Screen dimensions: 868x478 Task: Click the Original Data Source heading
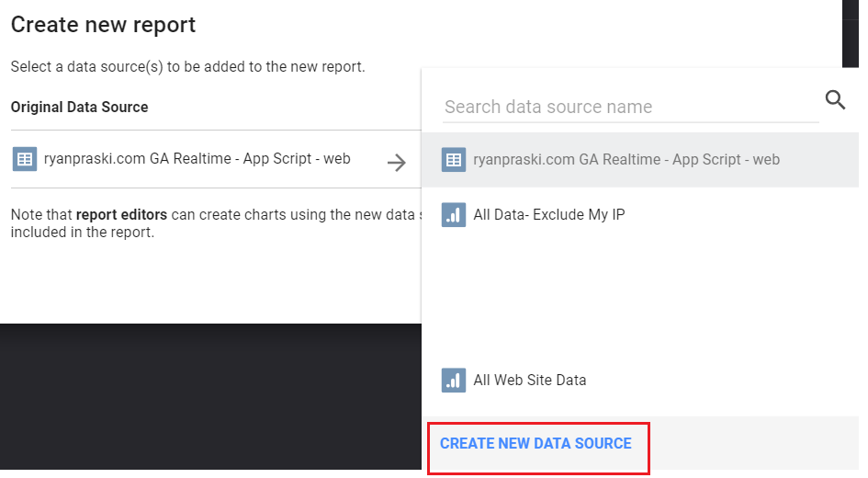tap(79, 107)
